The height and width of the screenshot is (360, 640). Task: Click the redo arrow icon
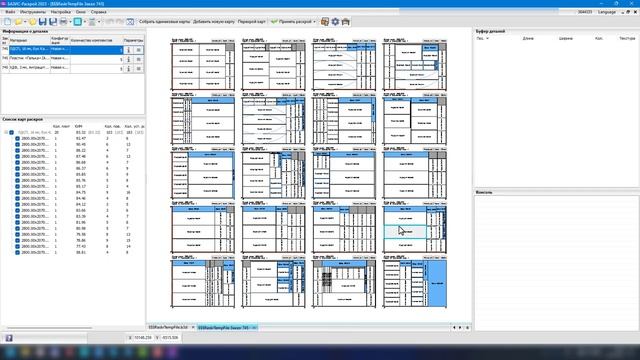point(120,22)
